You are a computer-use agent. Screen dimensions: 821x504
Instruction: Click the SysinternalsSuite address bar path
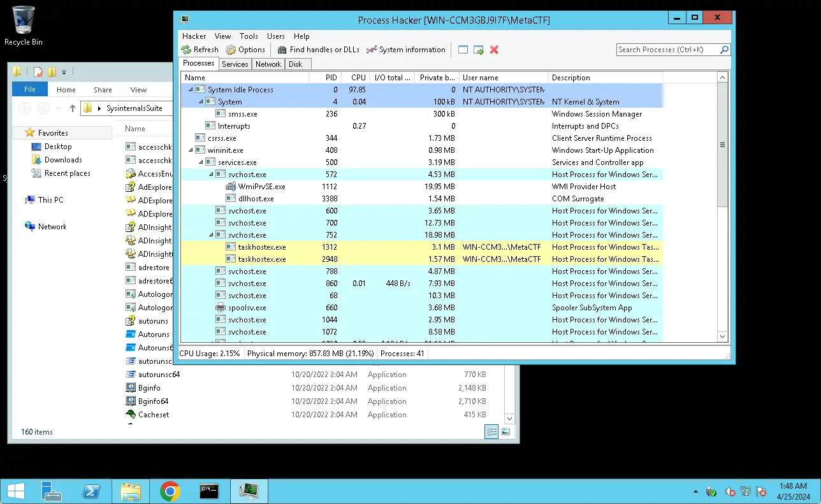(x=134, y=108)
